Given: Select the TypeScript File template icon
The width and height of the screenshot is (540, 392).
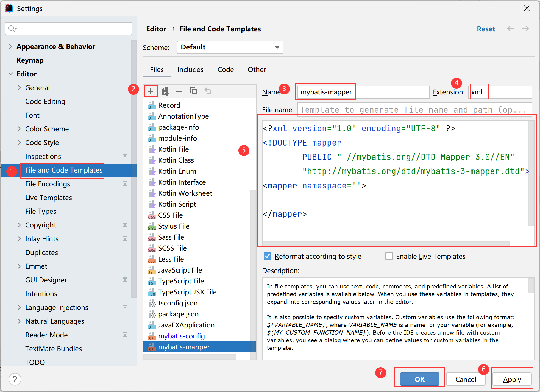Looking at the screenshot, I should pyautogui.click(x=152, y=281).
